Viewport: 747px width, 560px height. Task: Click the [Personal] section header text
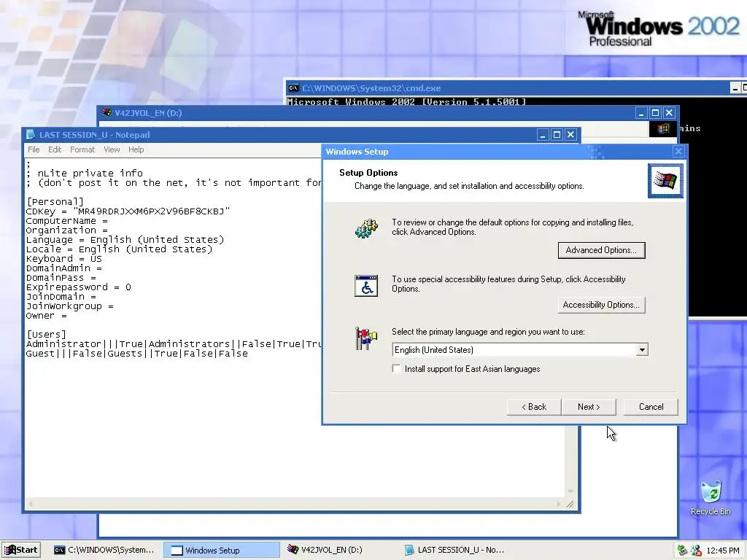click(x=55, y=201)
